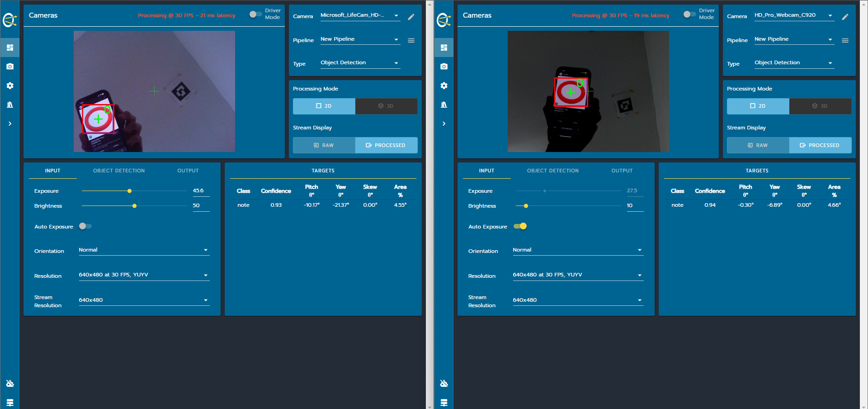Open the Camera dropdown showing HD_Pro_Webcam_C920
The width and height of the screenshot is (868, 409).
point(794,15)
